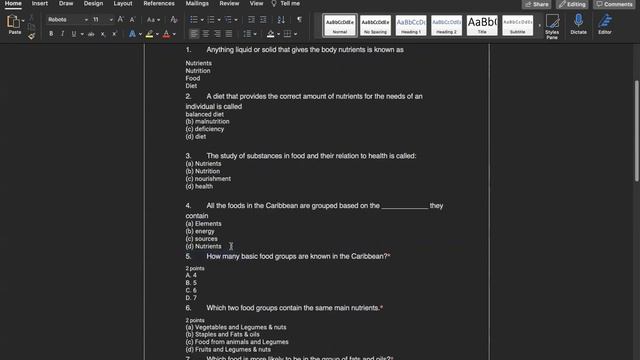Switch to the Draw tab
This screenshot has height=360, width=640.
[66, 4]
